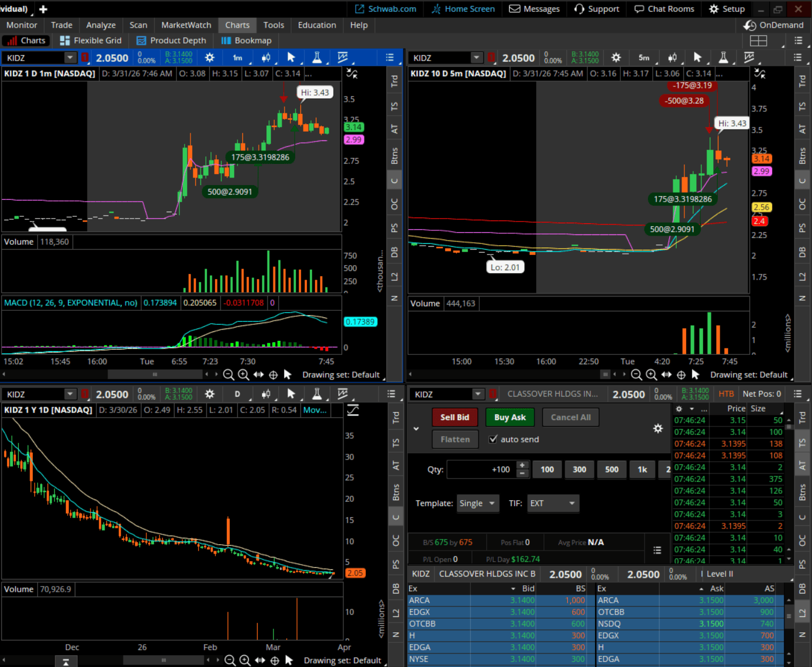Expand the symbol dropdown arrow on the 1m chart

(70, 58)
